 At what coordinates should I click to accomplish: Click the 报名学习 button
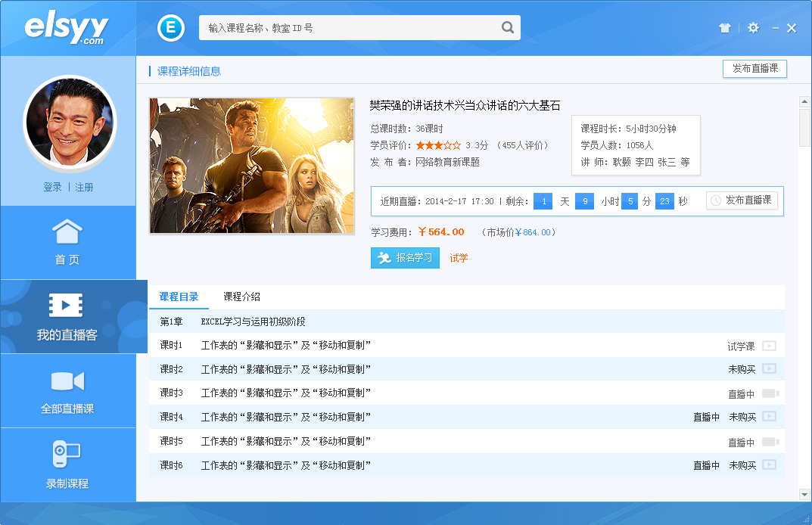coord(405,258)
